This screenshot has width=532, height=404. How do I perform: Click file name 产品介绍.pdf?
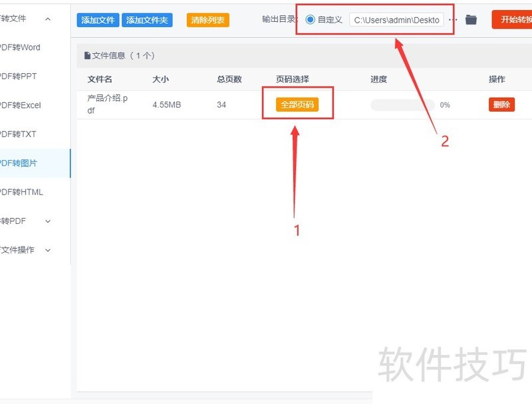(107, 104)
